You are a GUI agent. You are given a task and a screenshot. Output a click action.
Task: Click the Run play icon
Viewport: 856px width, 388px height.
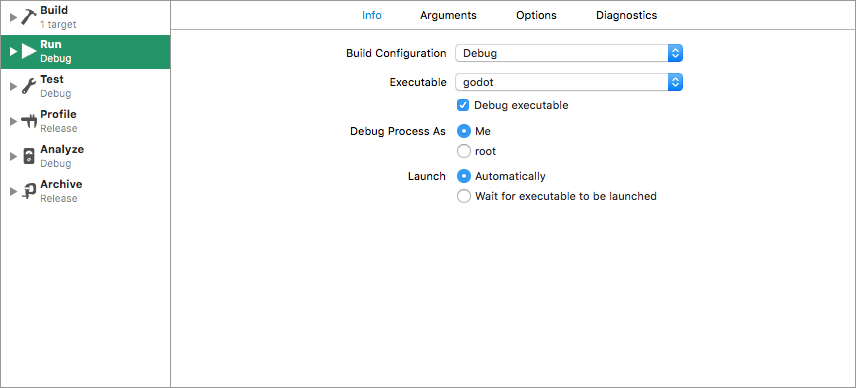click(29, 52)
